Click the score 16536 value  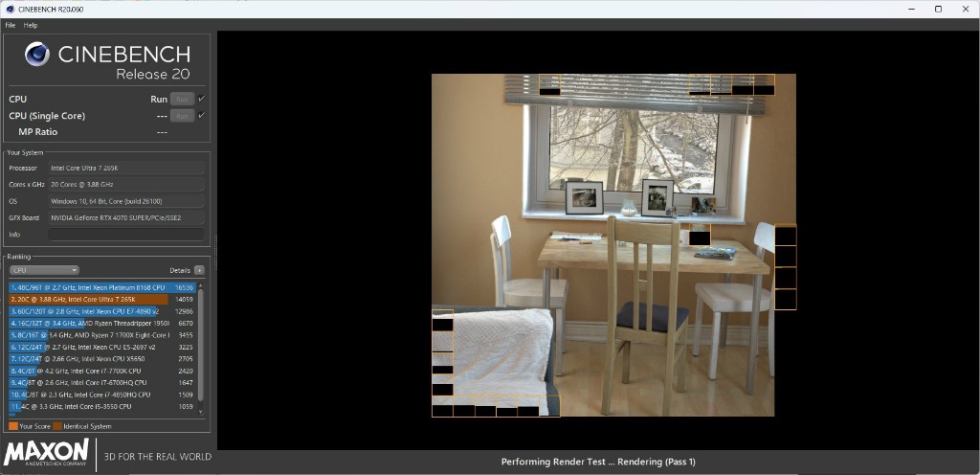coord(184,287)
